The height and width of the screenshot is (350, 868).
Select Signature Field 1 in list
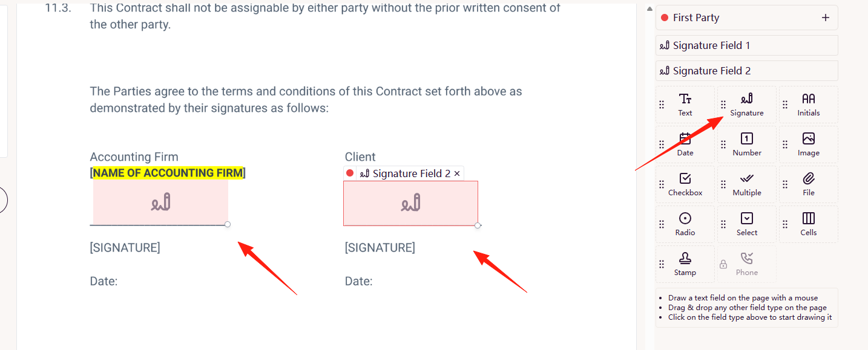747,45
